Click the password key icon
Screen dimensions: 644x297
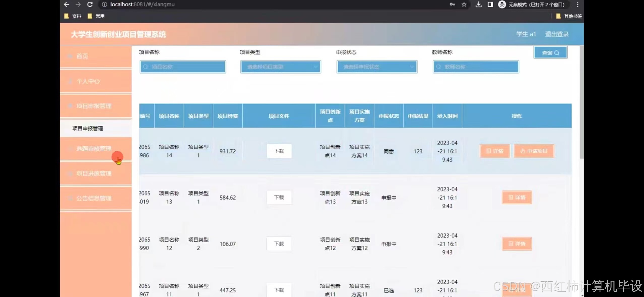coord(452,4)
